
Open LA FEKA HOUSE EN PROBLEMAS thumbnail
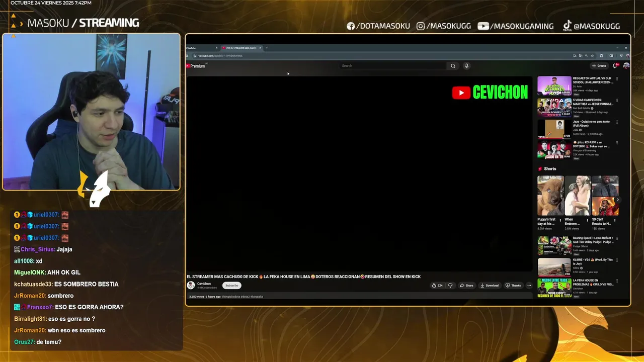click(554, 288)
